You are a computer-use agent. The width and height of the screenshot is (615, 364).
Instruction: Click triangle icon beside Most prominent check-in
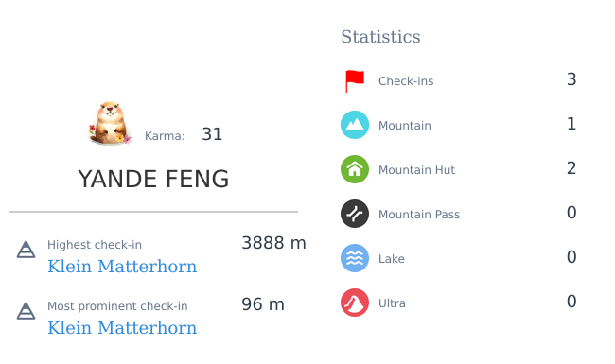coord(26,311)
